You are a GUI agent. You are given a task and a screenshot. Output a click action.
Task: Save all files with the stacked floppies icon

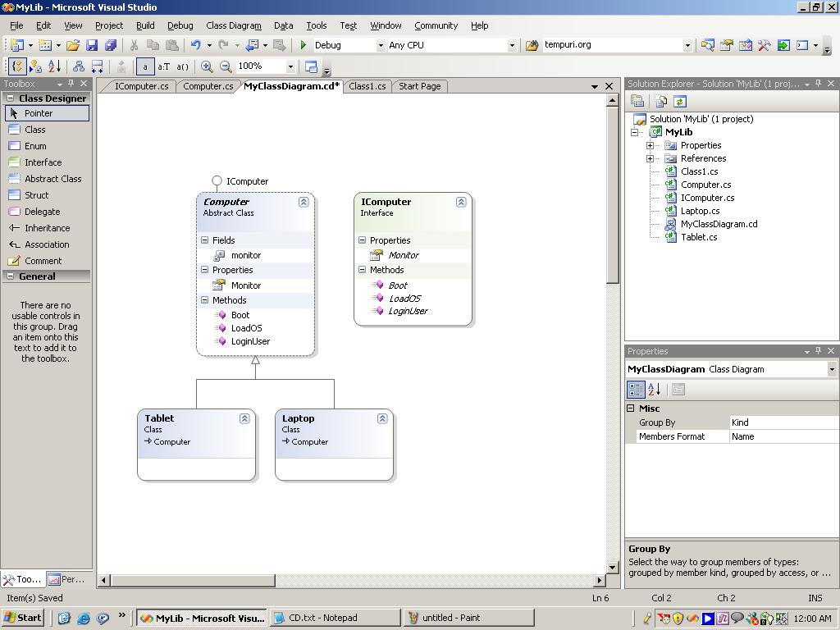pos(111,46)
